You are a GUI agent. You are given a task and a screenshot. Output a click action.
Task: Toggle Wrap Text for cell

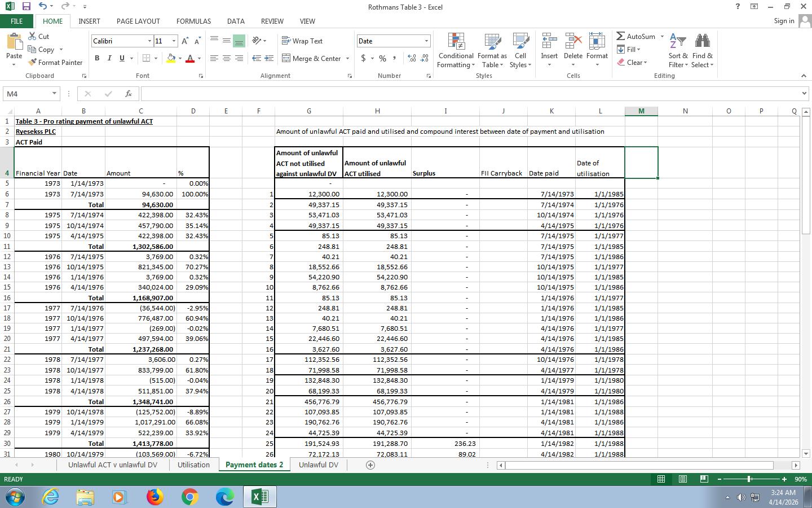point(302,41)
